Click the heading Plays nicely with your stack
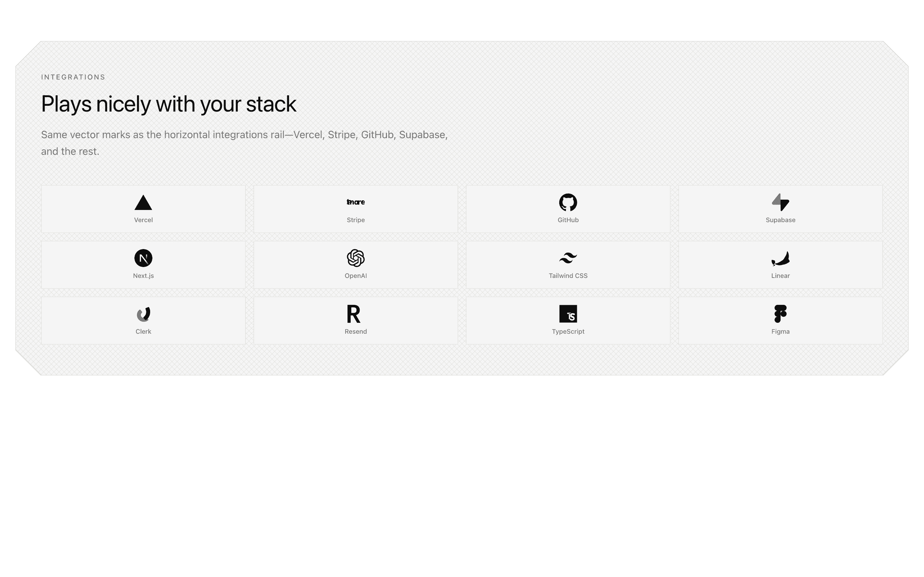The image size is (924, 577). (168, 104)
